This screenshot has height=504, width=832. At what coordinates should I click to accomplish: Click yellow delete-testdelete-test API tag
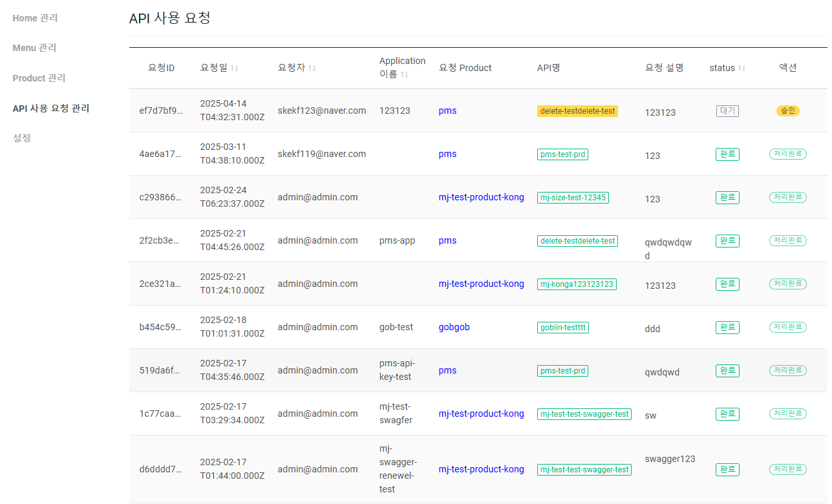(577, 111)
